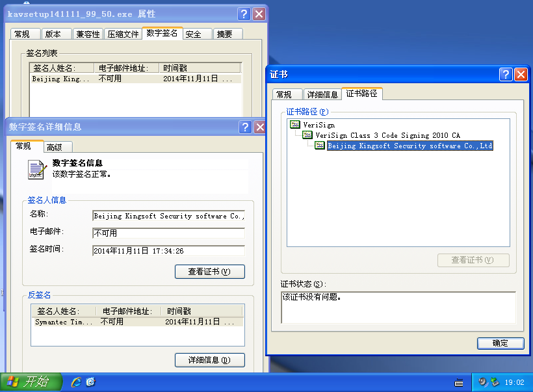Select VeriSign root in certificate path
Image resolution: width=533 pixels, height=392 pixels.
(x=319, y=125)
